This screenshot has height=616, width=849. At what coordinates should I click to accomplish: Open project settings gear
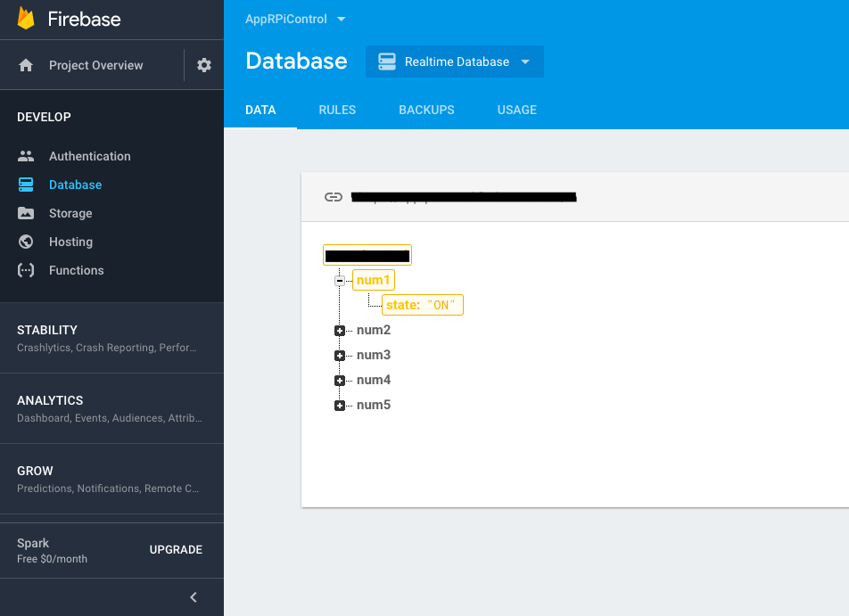click(203, 64)
